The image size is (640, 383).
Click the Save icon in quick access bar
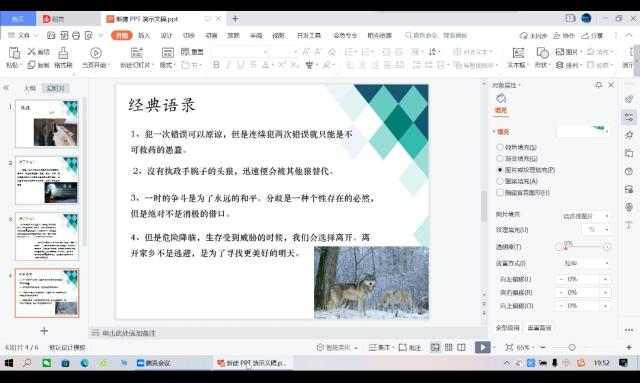[51, 36]
